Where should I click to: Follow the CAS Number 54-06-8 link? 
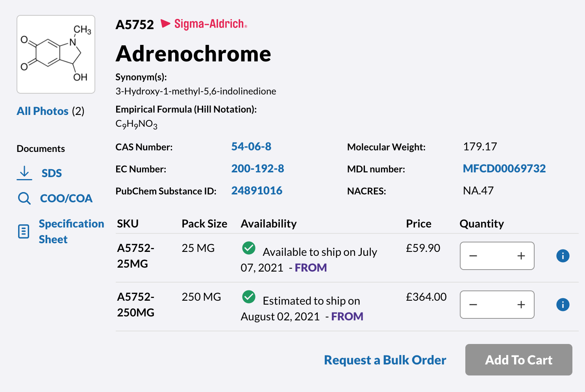click(x=251, y=146)
